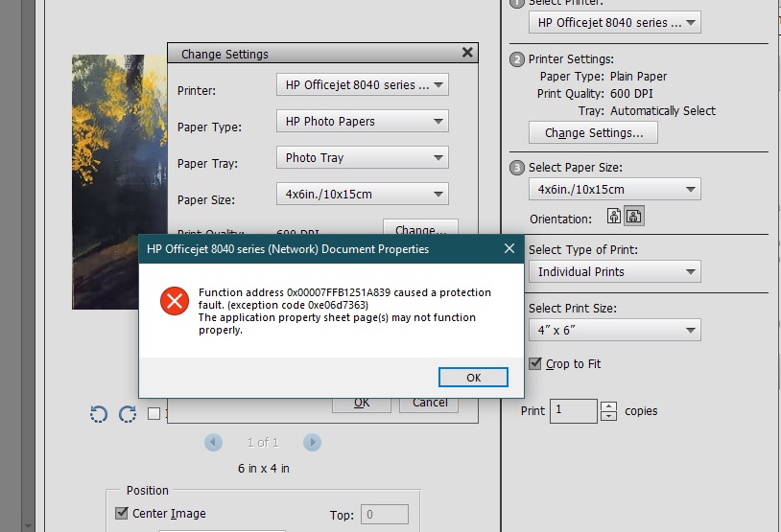Click the red error icon
Image resolution: width=781 pixels, height=532 pixels.
(175, 301)
